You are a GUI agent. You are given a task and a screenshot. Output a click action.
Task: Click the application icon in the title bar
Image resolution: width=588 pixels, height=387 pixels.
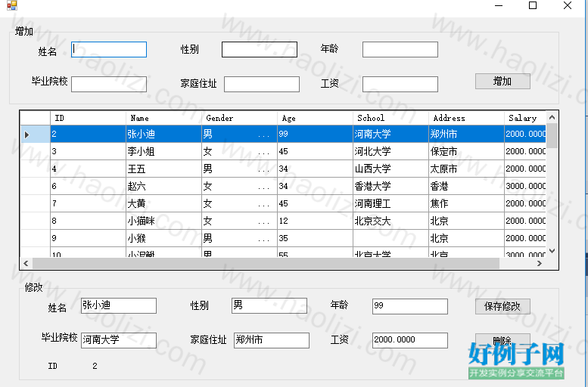[x=12, y=5]
